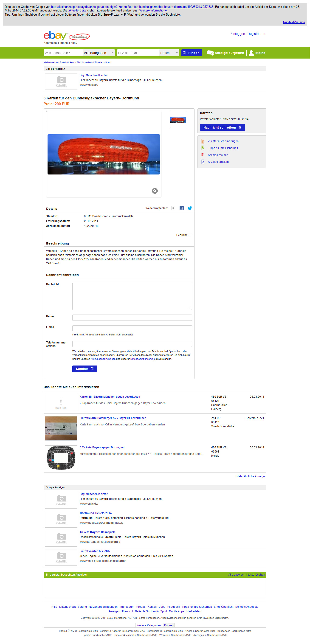Click Liste löschen in recently viewed bar
The image size is (310, 644).
coord(256,575)
